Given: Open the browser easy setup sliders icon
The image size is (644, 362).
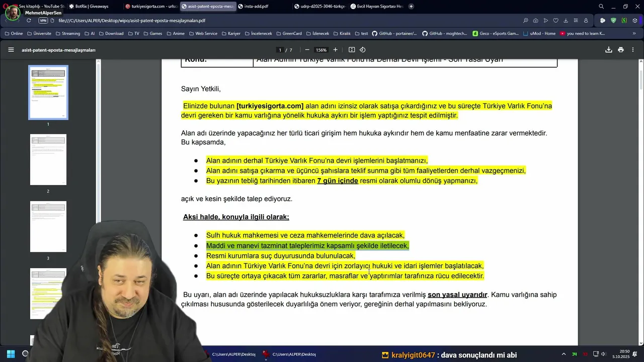Looking at the screenshot, I should pyautogui.click(x=576, y=21).
